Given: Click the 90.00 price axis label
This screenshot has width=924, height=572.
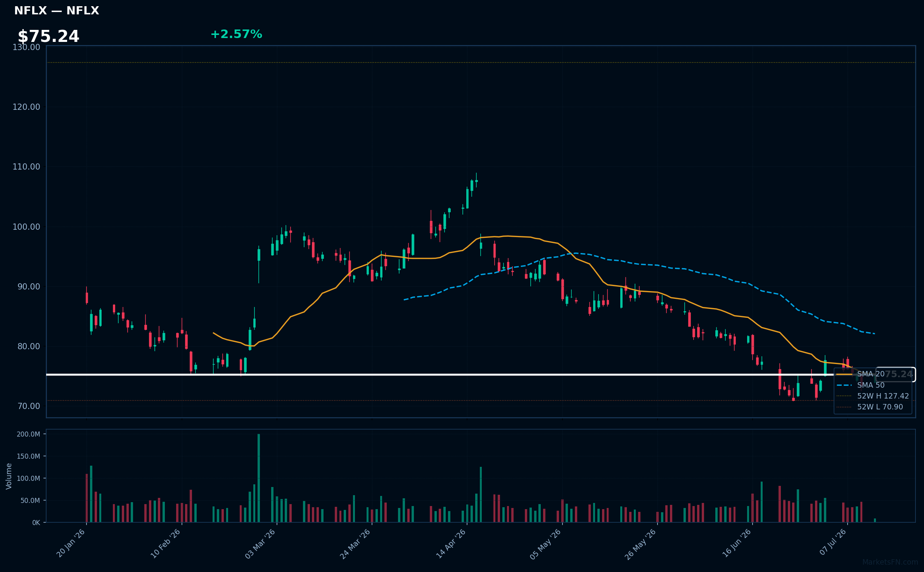Looking at the screenshot, I should tap(29, 286).
